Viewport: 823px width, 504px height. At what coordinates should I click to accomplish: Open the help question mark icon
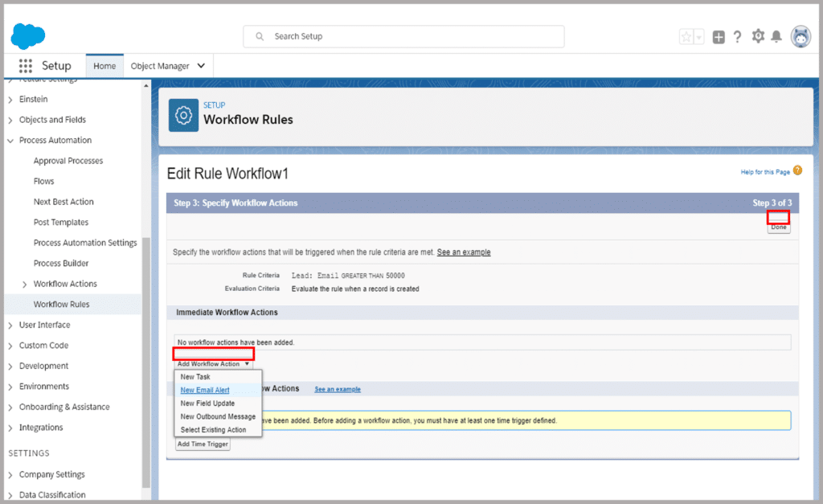pyautogui.click(x=737, y=37)
